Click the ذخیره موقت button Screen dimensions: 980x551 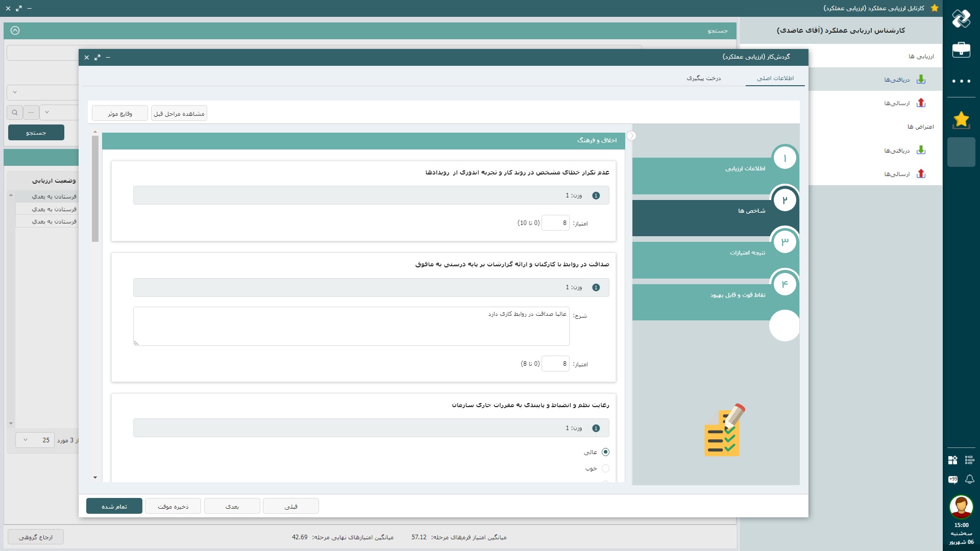tap(173, 506)
